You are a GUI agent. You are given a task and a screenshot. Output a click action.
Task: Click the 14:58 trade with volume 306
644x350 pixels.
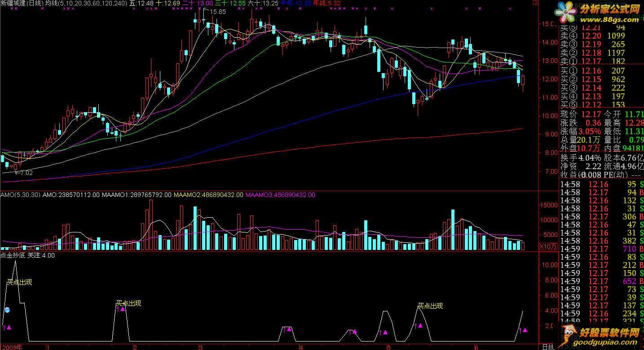pos(601,217)
